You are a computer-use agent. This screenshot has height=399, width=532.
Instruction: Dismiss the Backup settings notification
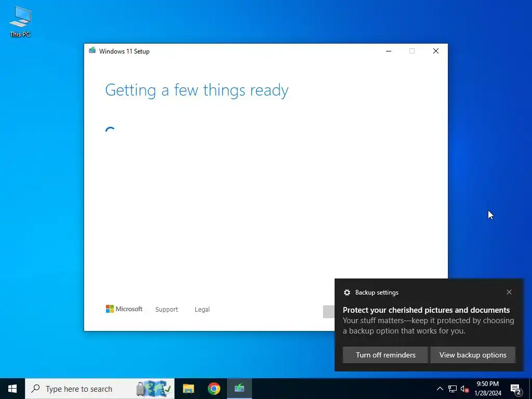click(509, 292)
